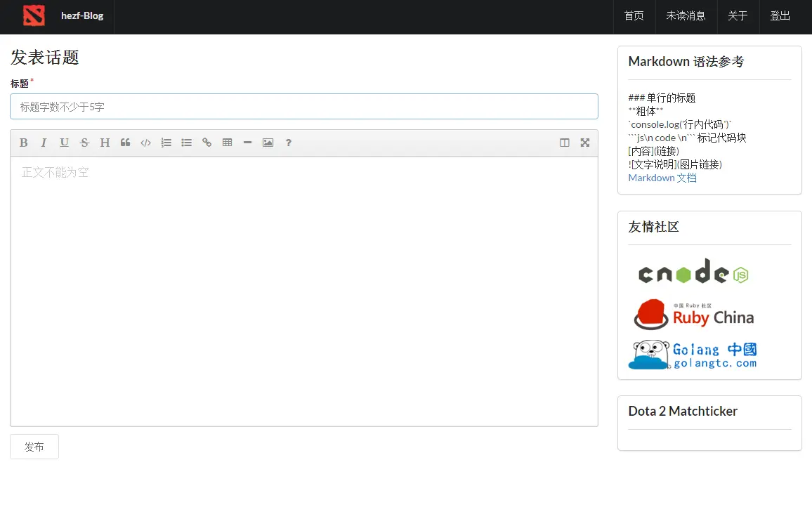Screen dimensions: 812x526
Task: Open the CNode community logo link
Action: pos(693,271)
